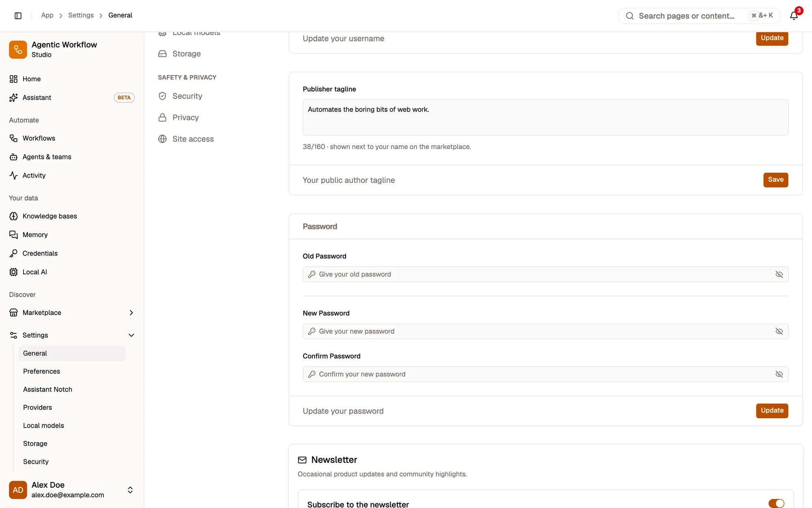Click the New Password field

click(545, 331)
